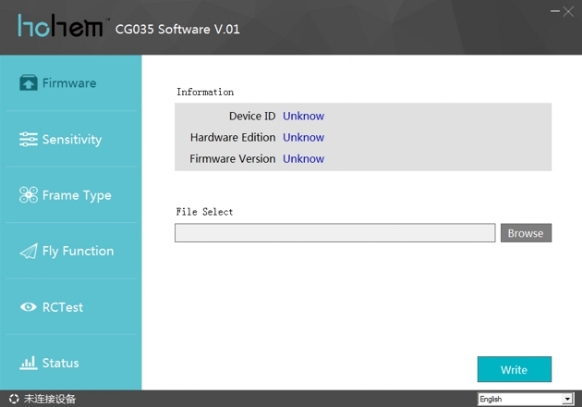Go to the Fly Function page

[78, 251]
